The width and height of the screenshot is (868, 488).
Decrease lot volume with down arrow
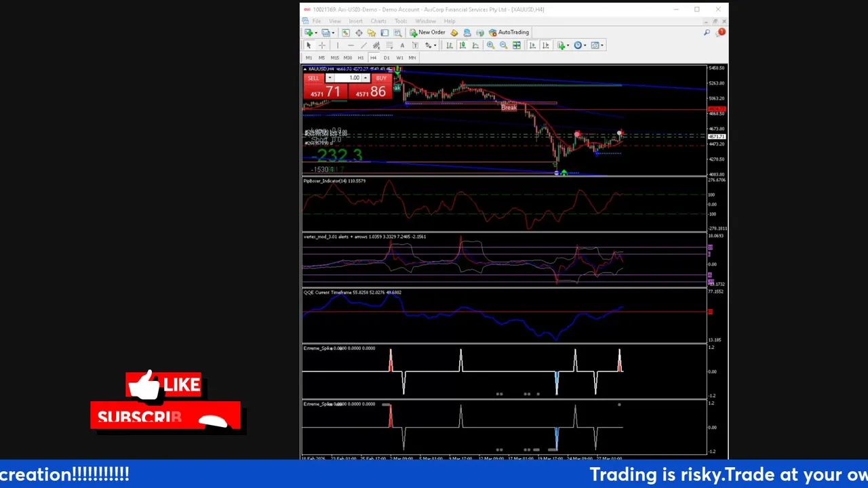[330, 78]
